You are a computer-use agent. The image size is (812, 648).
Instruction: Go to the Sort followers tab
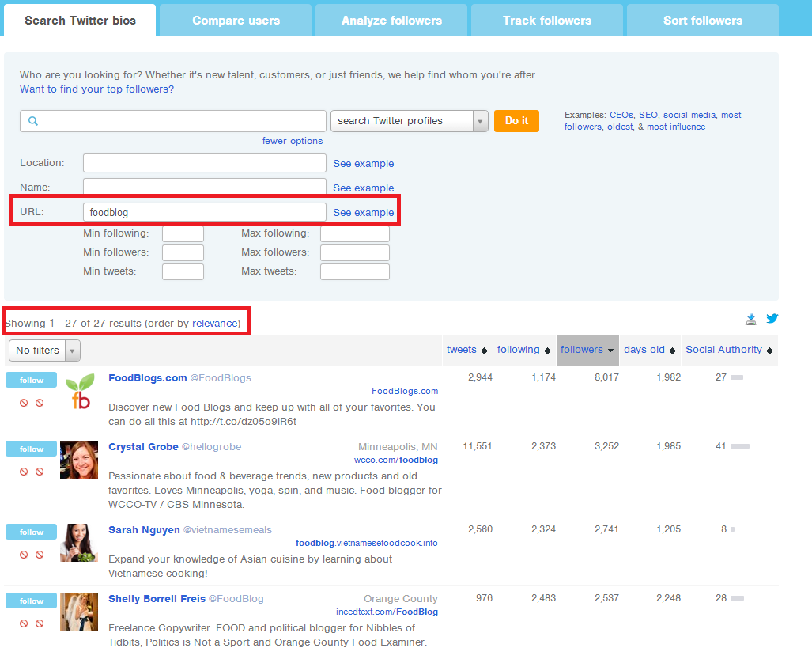[703, 21]
